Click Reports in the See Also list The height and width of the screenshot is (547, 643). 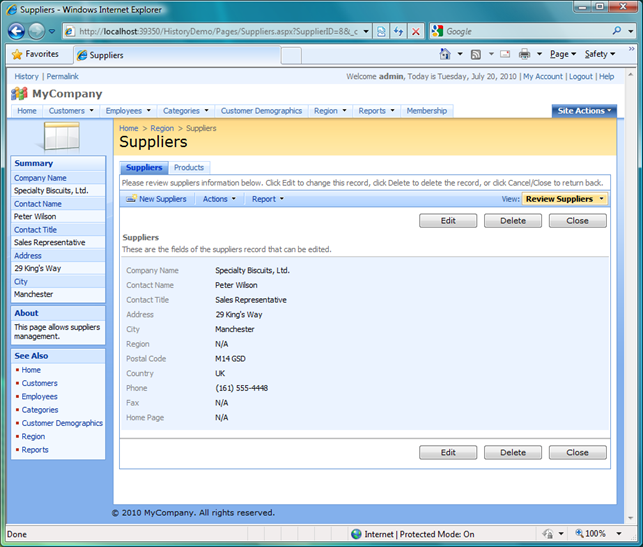(x=35, y=450)
